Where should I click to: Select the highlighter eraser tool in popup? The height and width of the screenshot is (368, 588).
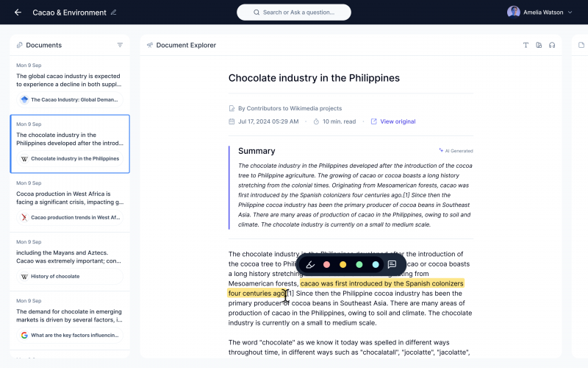point(310,265)
